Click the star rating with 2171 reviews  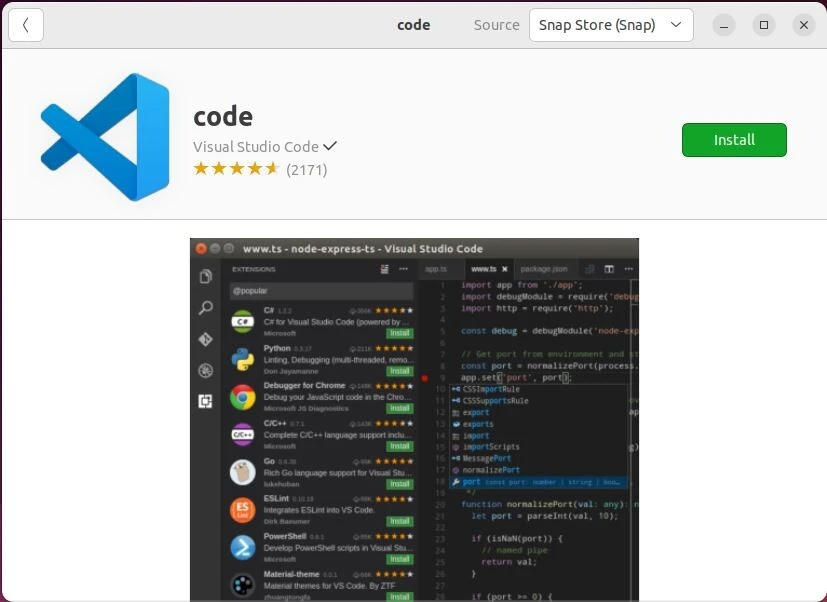pos(236,169)
